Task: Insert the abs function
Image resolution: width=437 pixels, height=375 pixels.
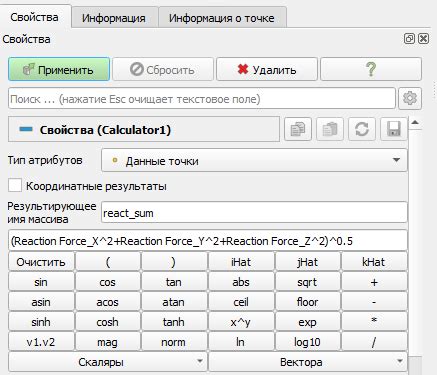Action: (241, 282)
